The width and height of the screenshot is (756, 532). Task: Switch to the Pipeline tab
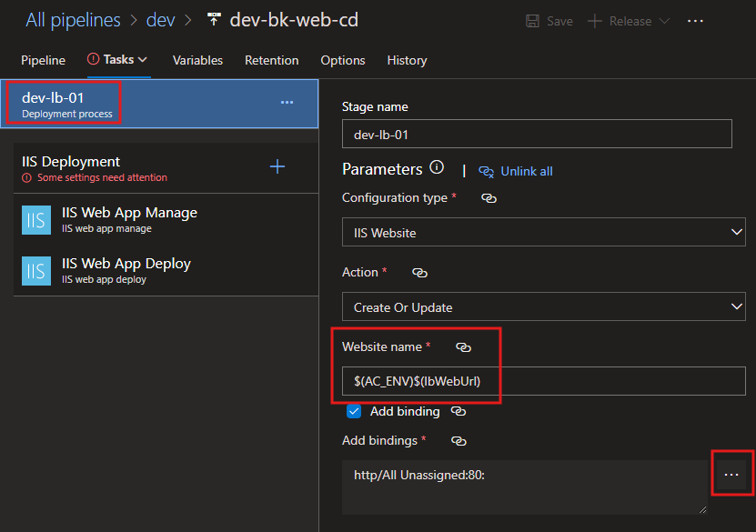(43, 60)
